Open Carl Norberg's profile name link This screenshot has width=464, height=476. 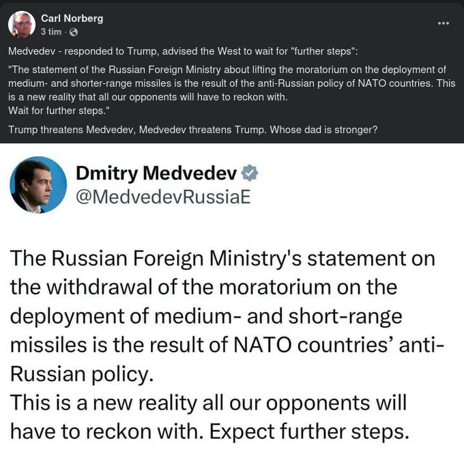click(x=72, y=18)
